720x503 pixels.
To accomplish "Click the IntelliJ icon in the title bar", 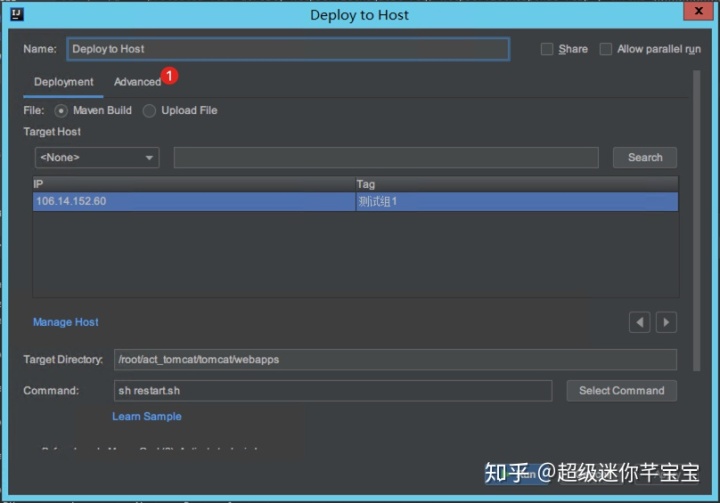I will (17, 14).
